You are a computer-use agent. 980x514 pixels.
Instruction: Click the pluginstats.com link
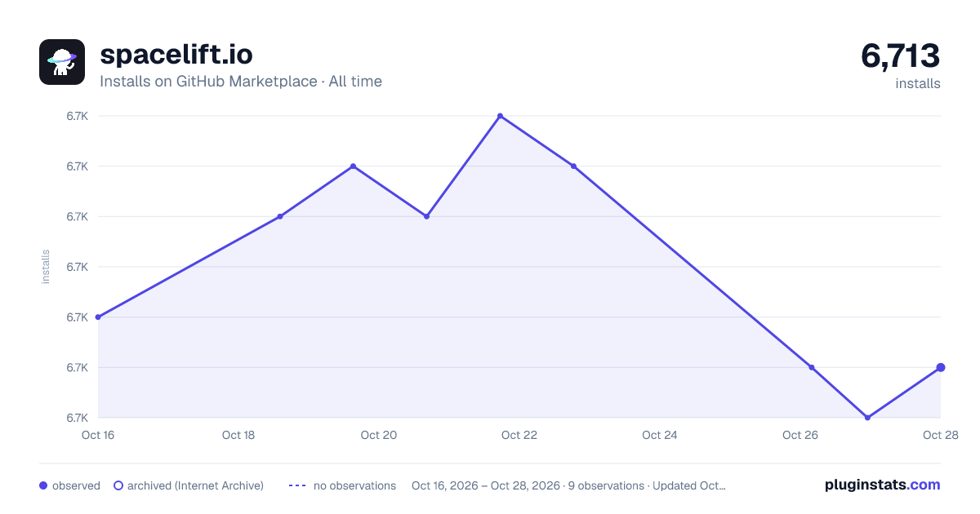[883, 485]
